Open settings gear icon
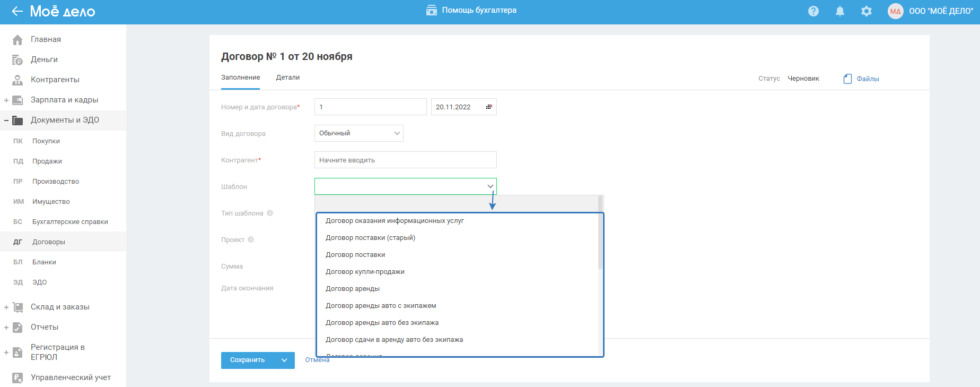Screen dimensions: 980x387 867,11
